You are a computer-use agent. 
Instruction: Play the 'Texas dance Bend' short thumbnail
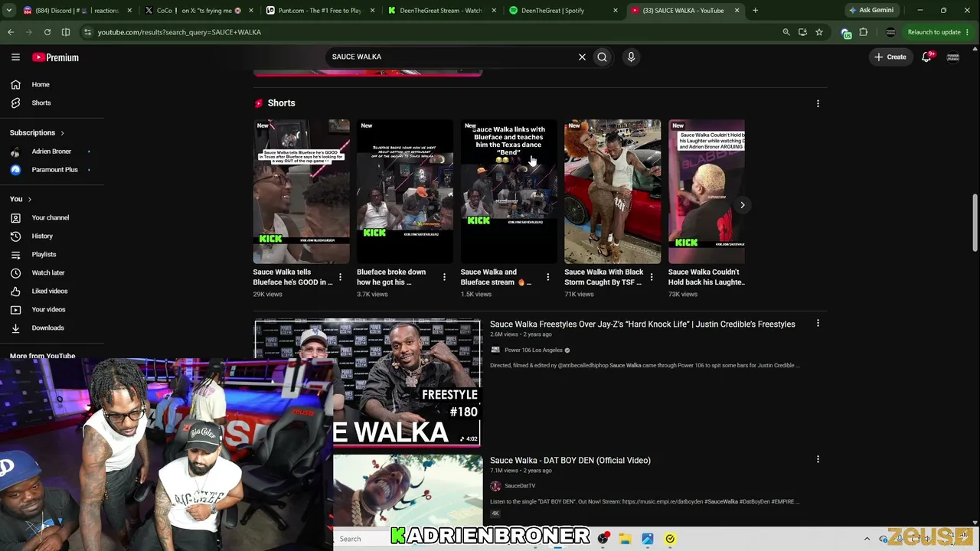click(x=509, y=191)
